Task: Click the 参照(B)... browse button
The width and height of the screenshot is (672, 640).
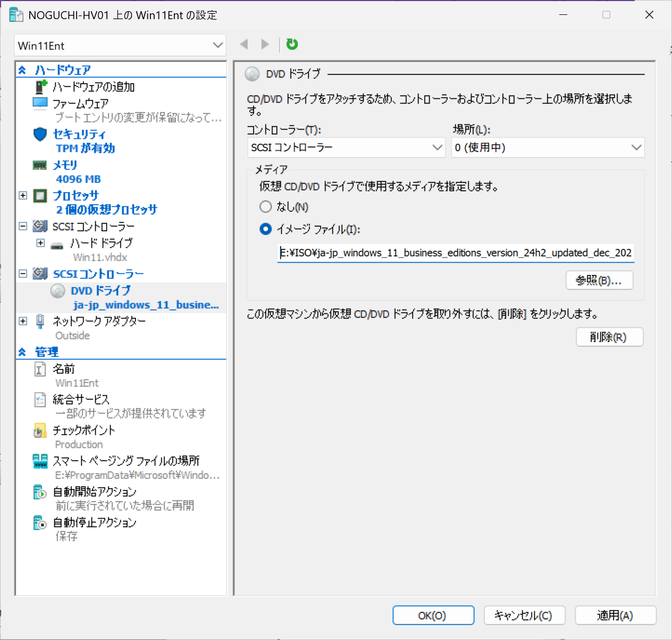Action: point(599,280)
